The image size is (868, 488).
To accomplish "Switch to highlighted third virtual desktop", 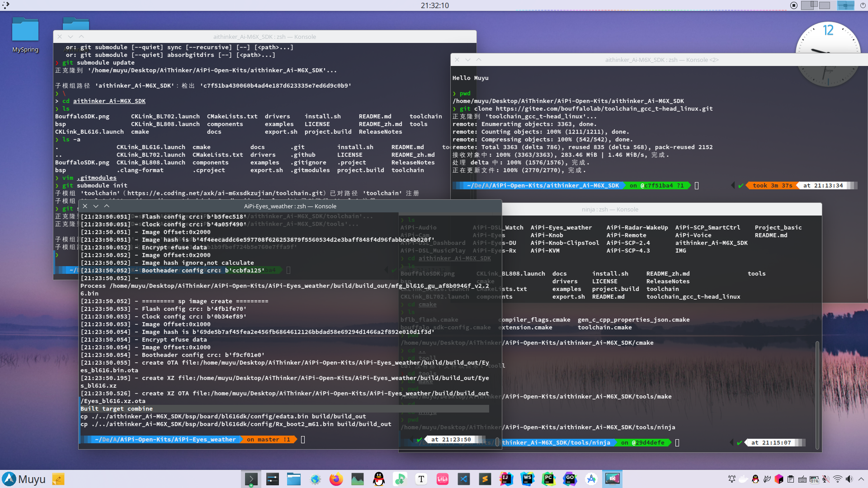I will pos(845,5).
